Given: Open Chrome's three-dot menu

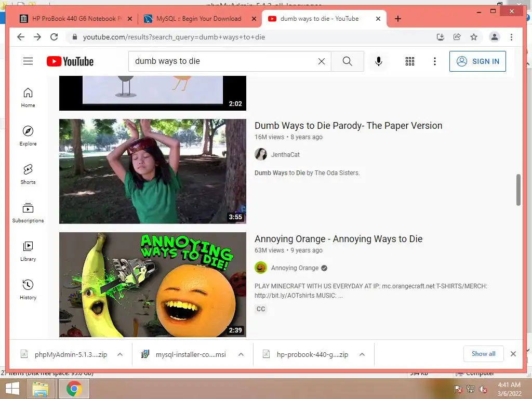Looking at the screenshot, I should click(511, 37).
